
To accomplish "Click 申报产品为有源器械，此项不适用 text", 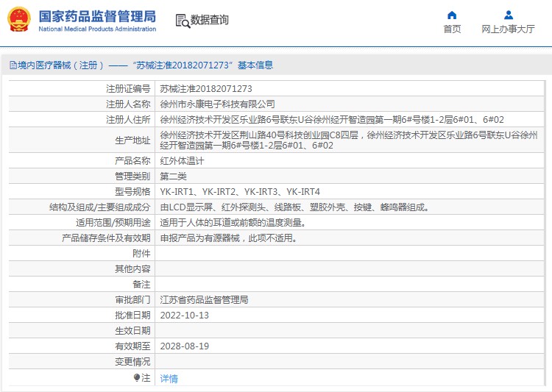I will (229, 238).
